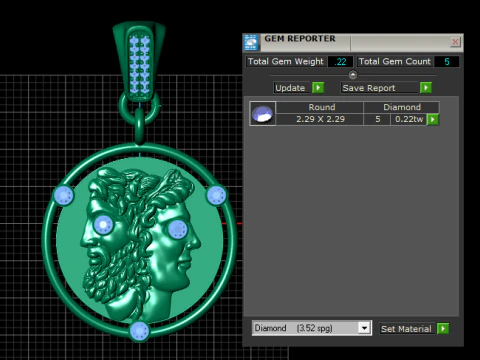
Task: Collapse the panel using the round arrow
Action: [x=353, y=75]
